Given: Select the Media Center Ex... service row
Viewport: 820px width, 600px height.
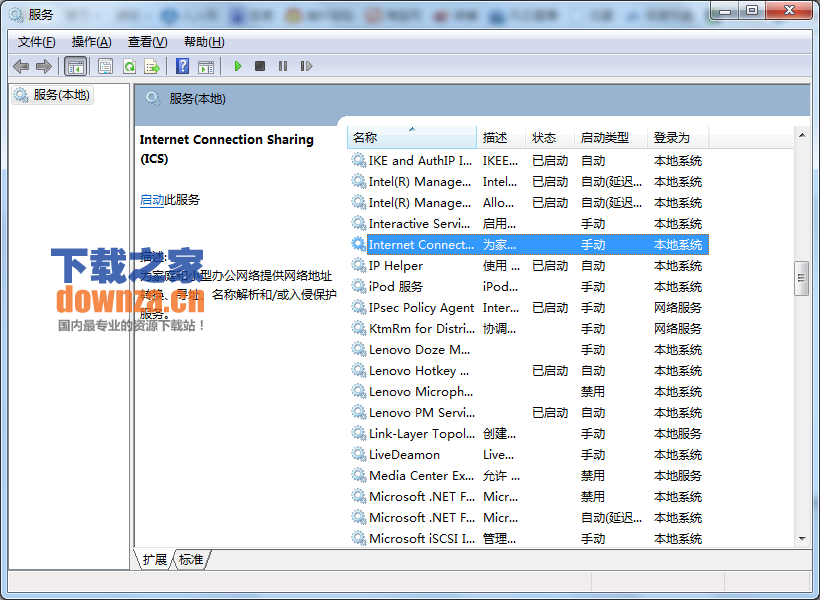Looking at the screenshot, I should [x=528, y=475].
